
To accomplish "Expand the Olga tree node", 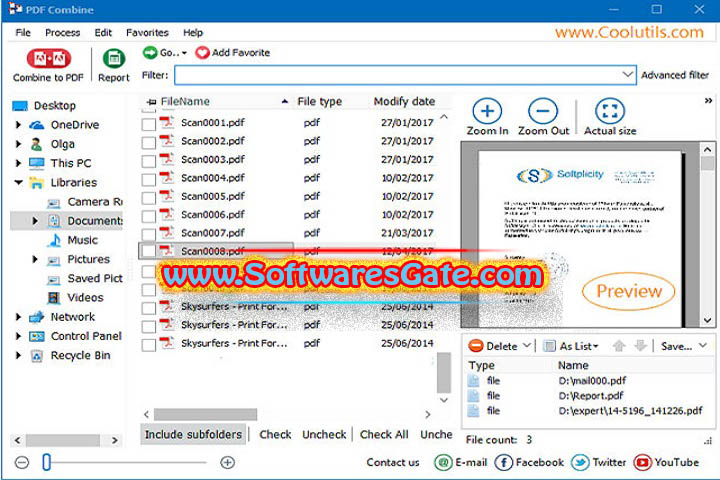I will coord(18,144).
